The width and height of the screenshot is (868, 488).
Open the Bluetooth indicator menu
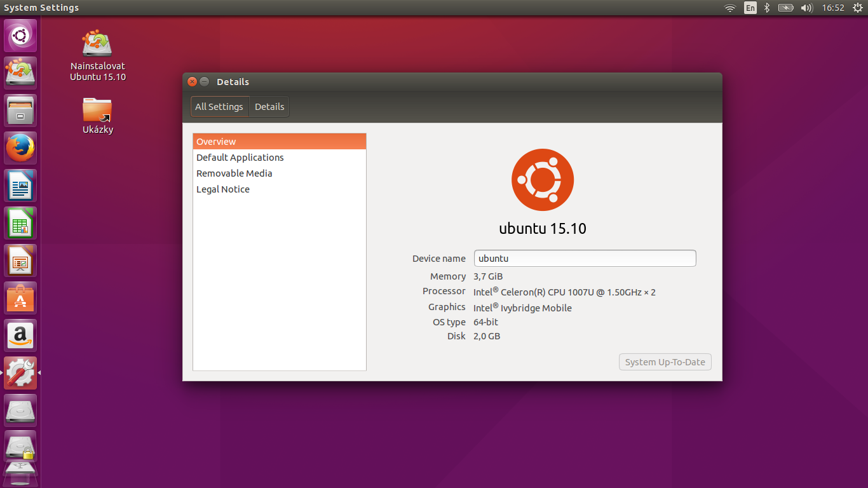[x=767, y=8]
